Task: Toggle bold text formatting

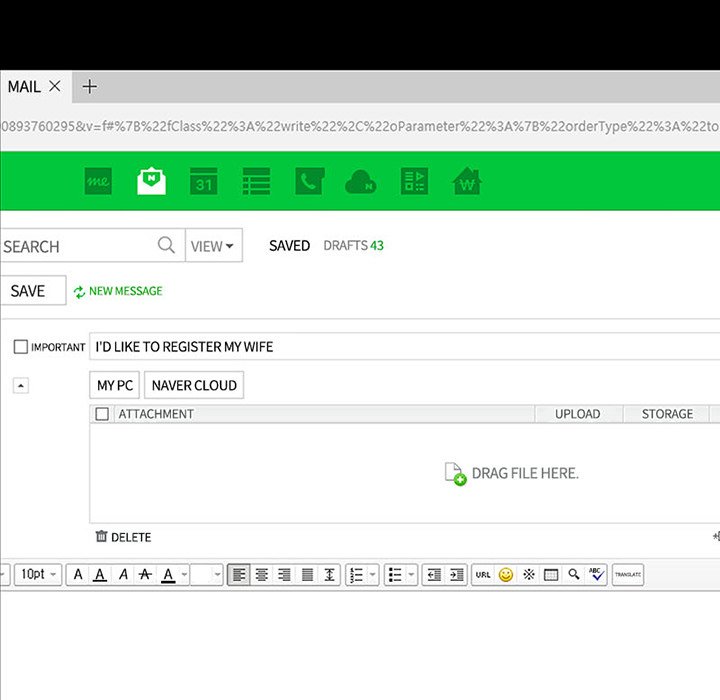Action: point(79,575)
